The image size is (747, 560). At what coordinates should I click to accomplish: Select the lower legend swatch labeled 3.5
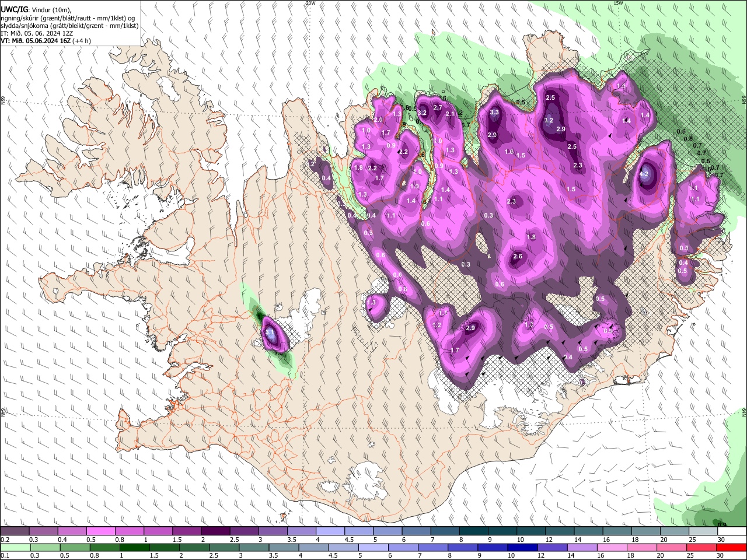(284, 547)
